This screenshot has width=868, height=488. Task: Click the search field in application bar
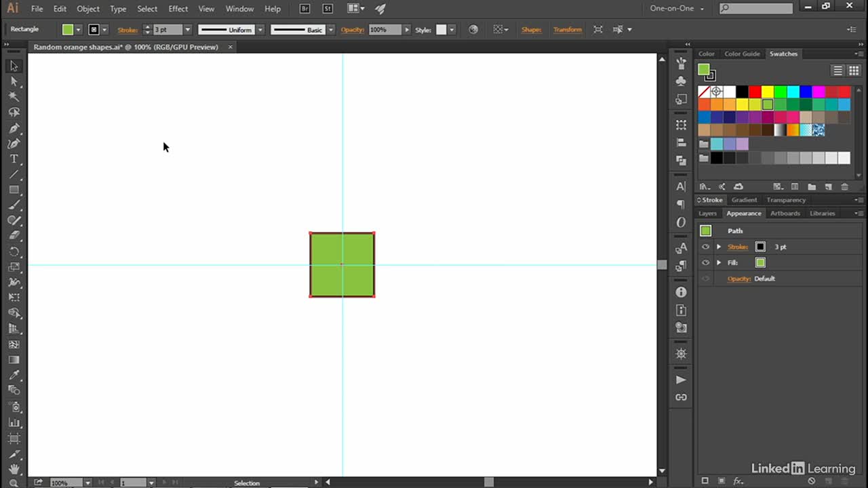point(755,9)
